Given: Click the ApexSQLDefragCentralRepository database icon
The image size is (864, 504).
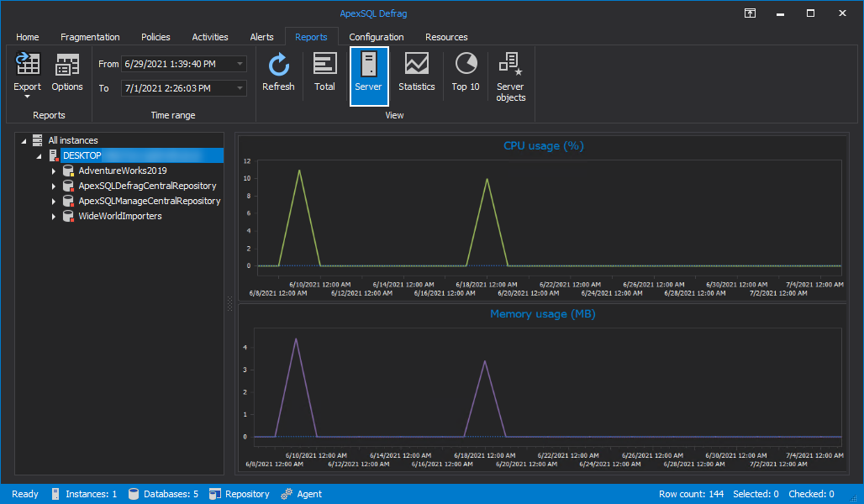Looking at the screenshot, I should (x=68, y=186).
